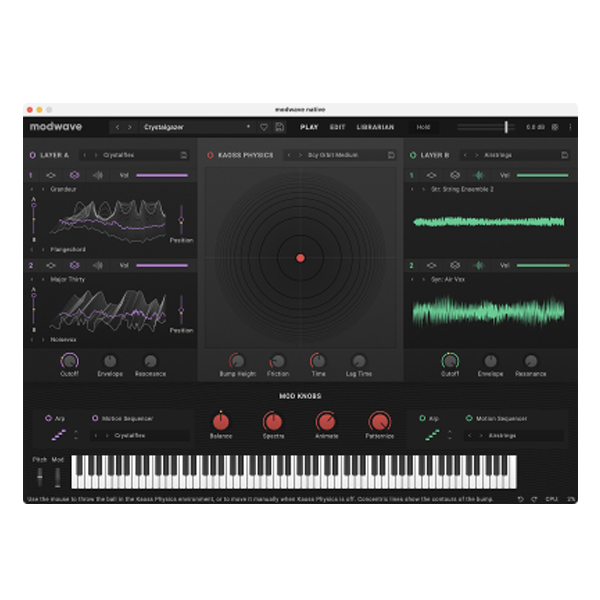Click the Animate mod knob

coord(326,422)
